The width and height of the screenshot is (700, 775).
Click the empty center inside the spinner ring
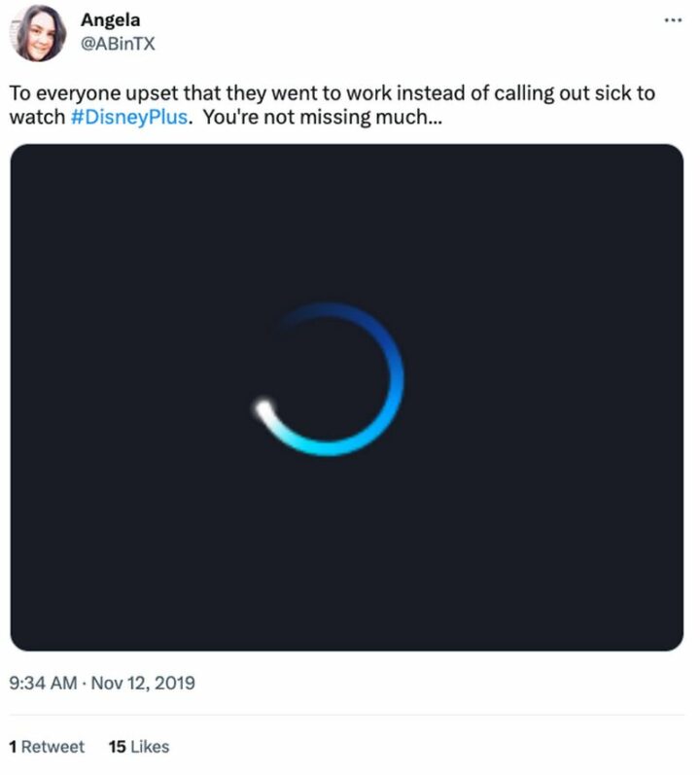tap(329, 379)
